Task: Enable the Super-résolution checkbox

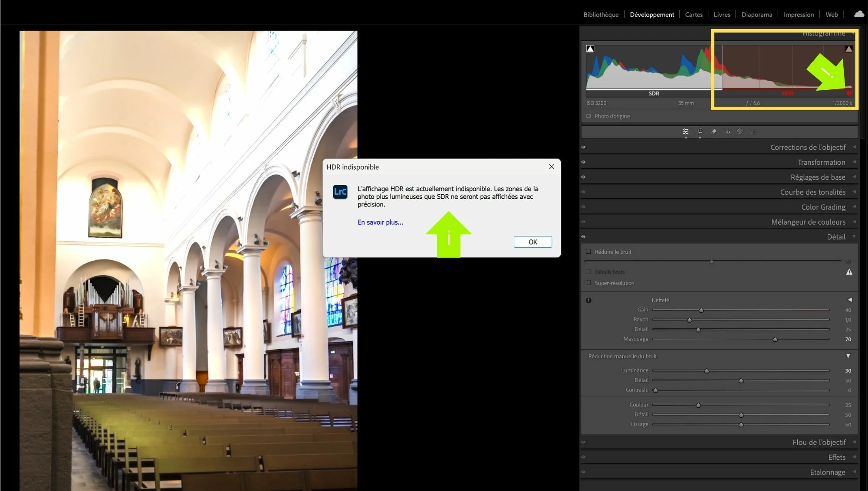Action: click(x=589, y=283)
